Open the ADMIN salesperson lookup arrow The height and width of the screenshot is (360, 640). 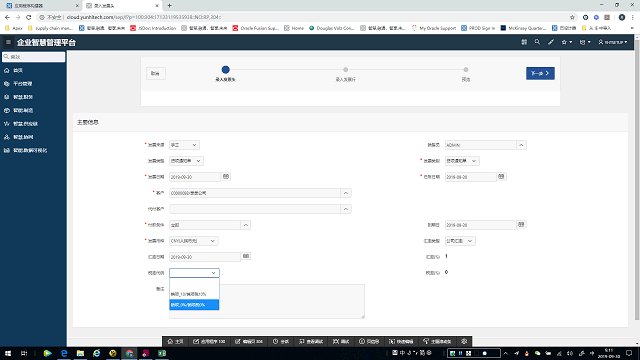click(x=521, y=145)
